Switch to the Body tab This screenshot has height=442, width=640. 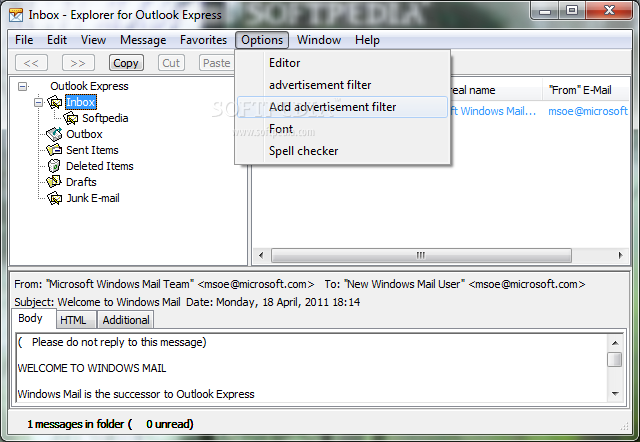[32, 318]
